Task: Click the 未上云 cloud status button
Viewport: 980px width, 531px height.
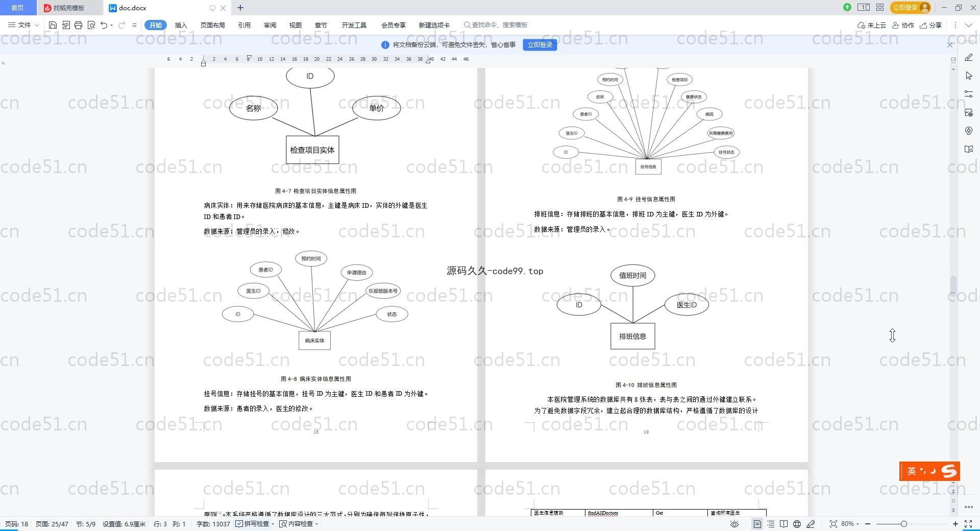Action: (872, 25)
